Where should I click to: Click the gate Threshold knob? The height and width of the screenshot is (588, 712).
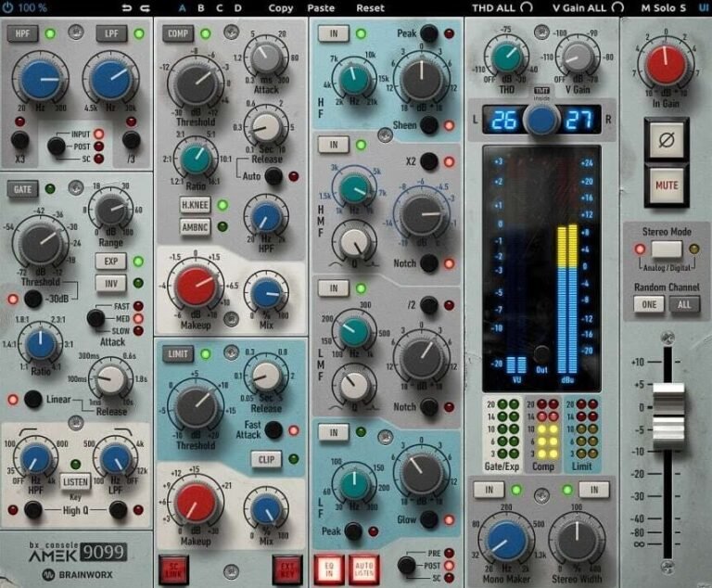[42, 242]
